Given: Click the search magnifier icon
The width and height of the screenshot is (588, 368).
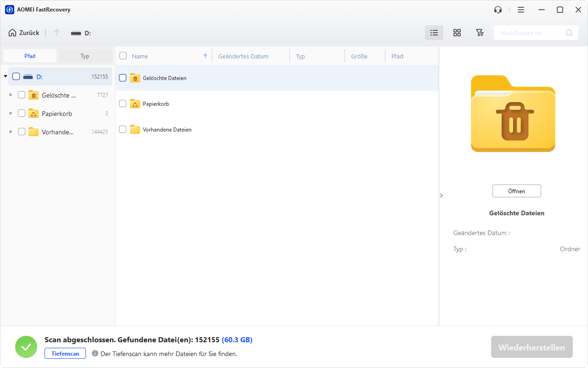Looking at the screenshot, I should (569, 33).
